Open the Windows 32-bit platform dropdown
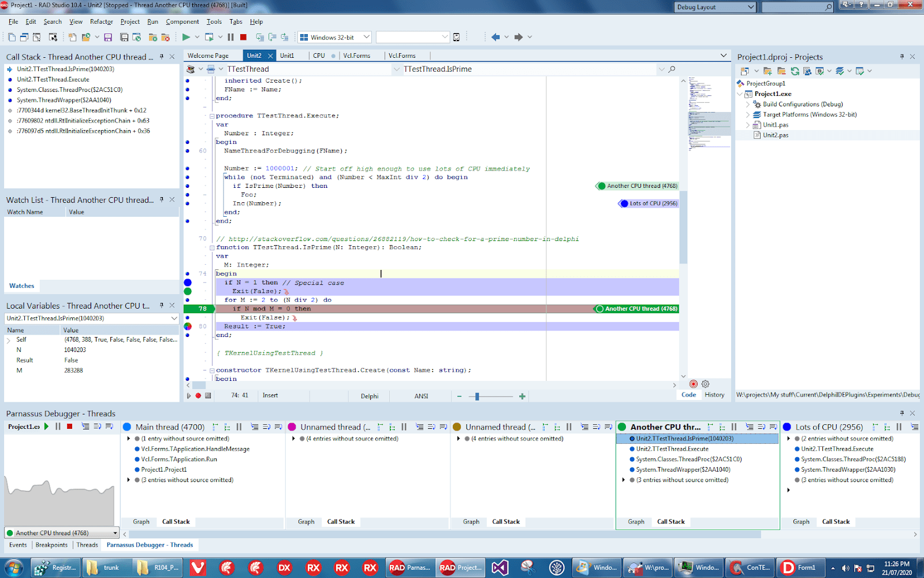This screenshot has height=578, width=924. point(366,37)
